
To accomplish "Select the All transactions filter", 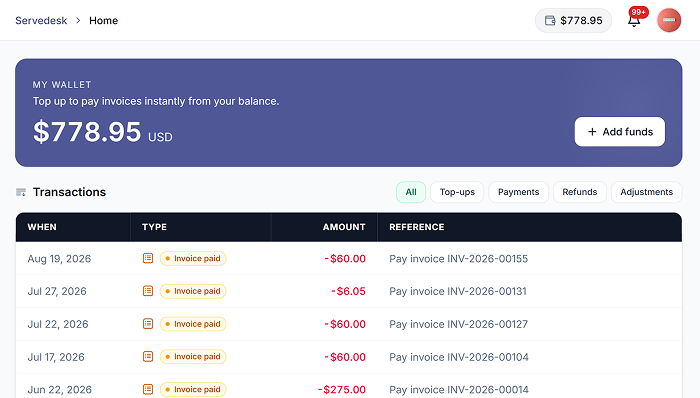I will [411, 192].
